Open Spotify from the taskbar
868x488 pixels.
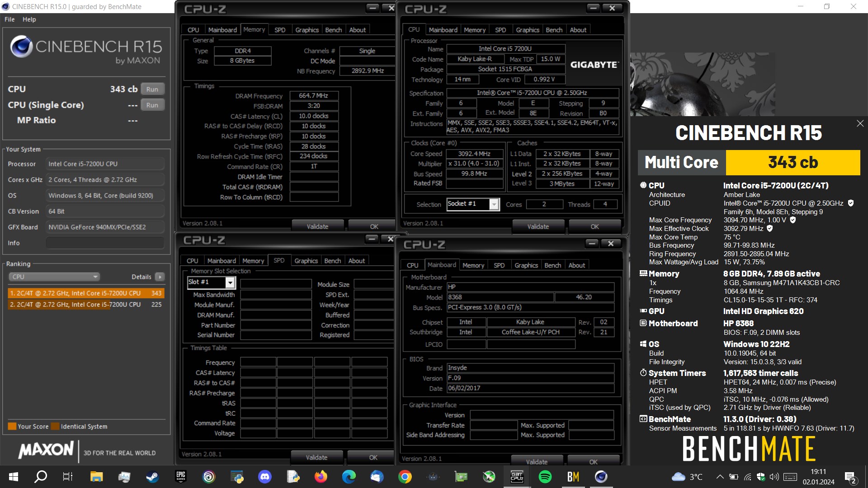[x=545, y=477]
